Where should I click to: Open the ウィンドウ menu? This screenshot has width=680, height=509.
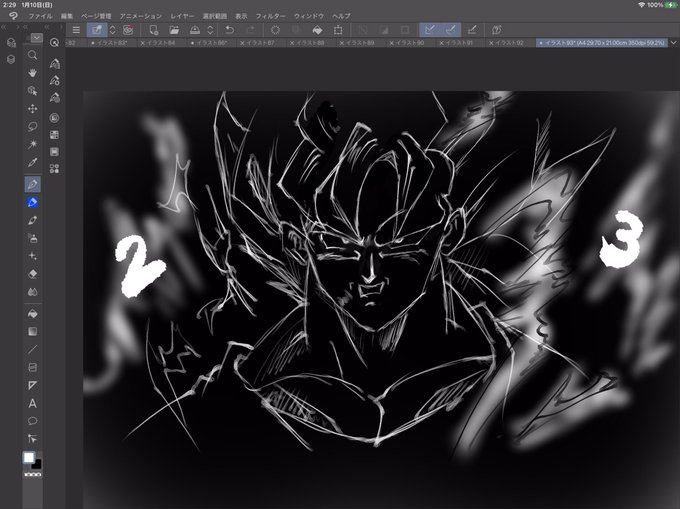[x=309, y=16]
